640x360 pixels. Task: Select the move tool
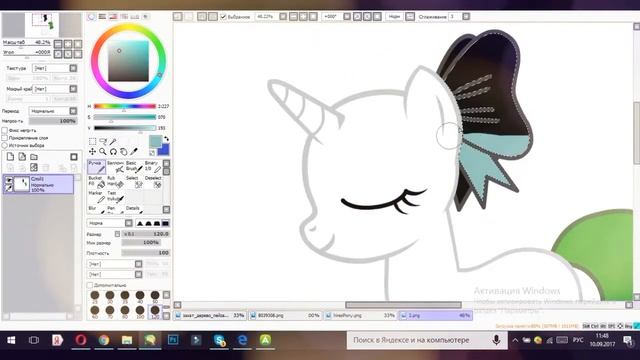coord(93,151)
